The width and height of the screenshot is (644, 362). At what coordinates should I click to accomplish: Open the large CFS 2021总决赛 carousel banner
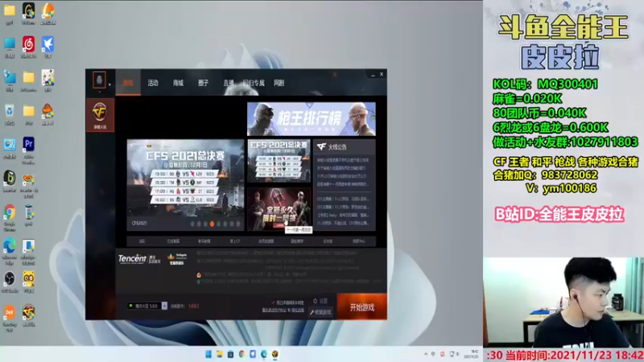tap(185, 185)
